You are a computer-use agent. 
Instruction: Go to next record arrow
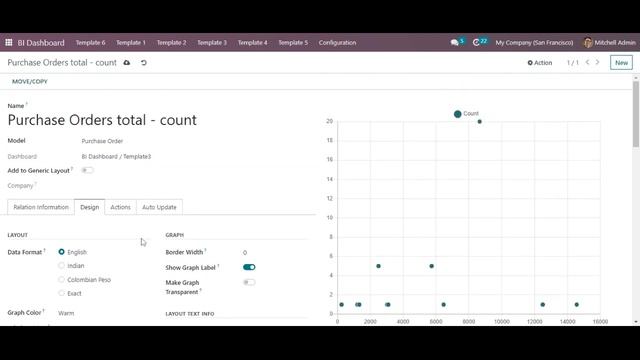598,62
